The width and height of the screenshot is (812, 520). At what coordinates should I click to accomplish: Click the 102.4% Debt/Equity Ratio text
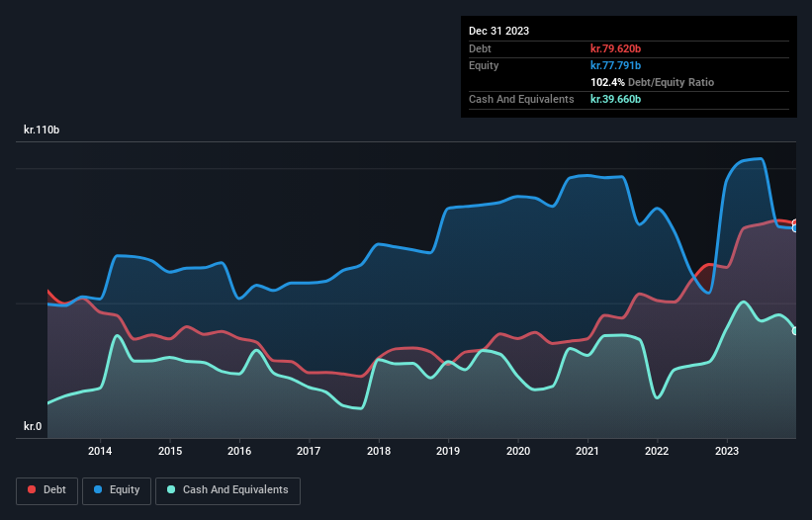tap(652, 82)
